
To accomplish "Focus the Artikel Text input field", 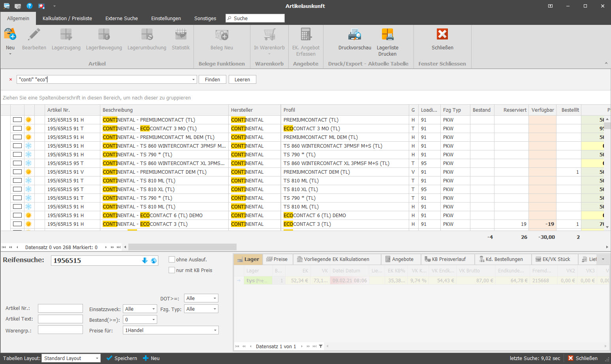I will pyautogui.click(x=60, y=319).
